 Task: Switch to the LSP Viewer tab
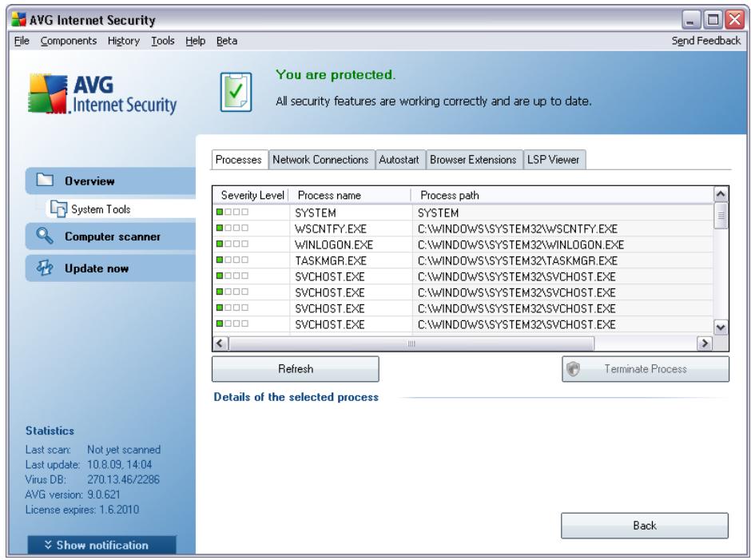pyautogui.click(x=553, y=160)
